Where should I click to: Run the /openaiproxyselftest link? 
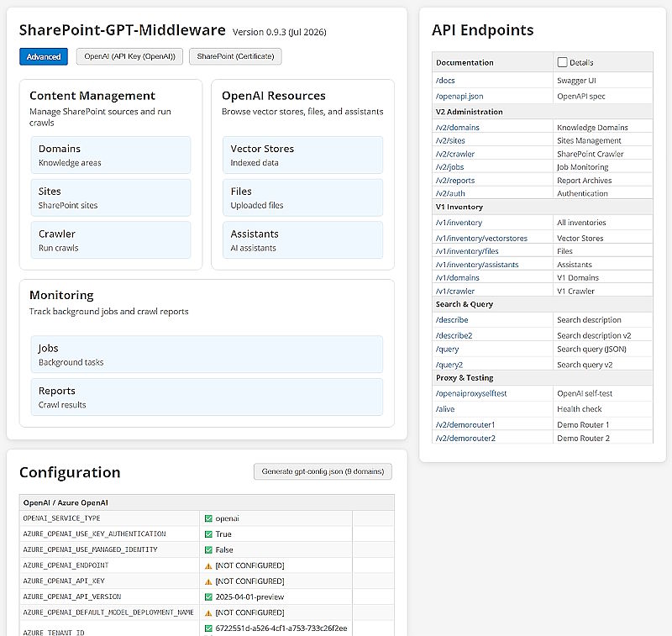(x=471, y=393)
